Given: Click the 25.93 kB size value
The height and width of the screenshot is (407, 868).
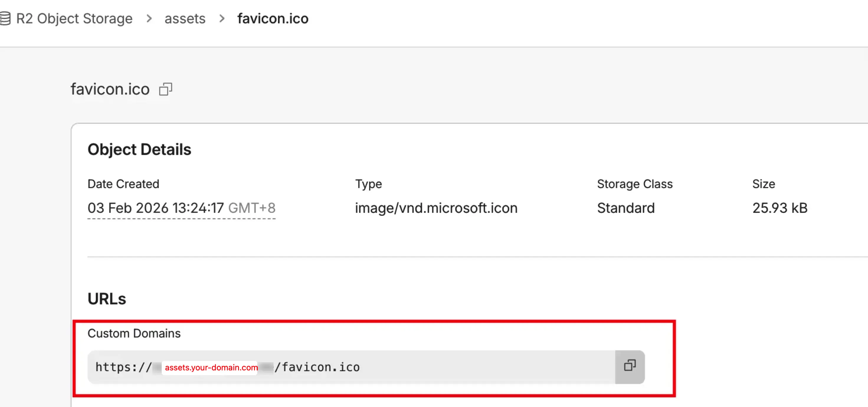Looking at the screenshot, I should point(780,208).
